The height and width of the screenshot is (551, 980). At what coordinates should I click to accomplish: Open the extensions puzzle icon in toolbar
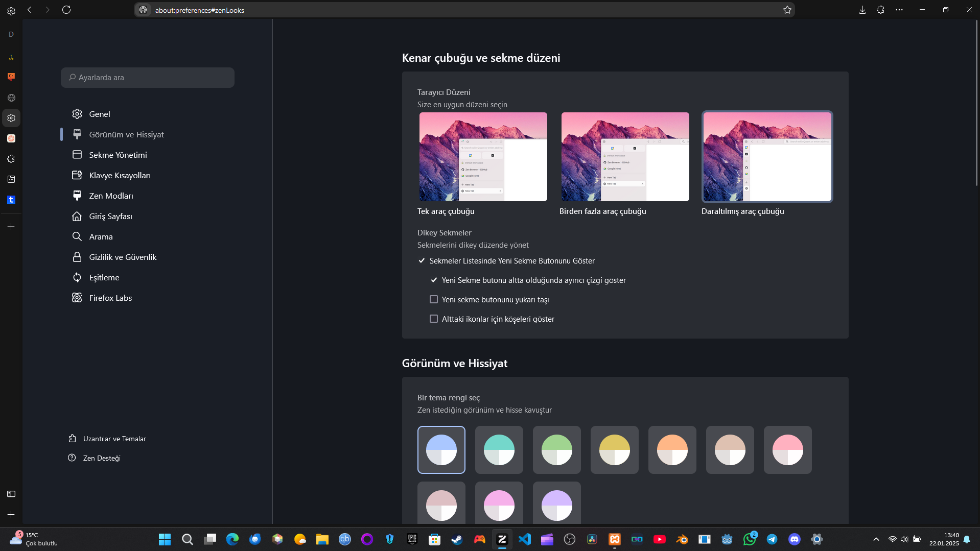(880, 10)
